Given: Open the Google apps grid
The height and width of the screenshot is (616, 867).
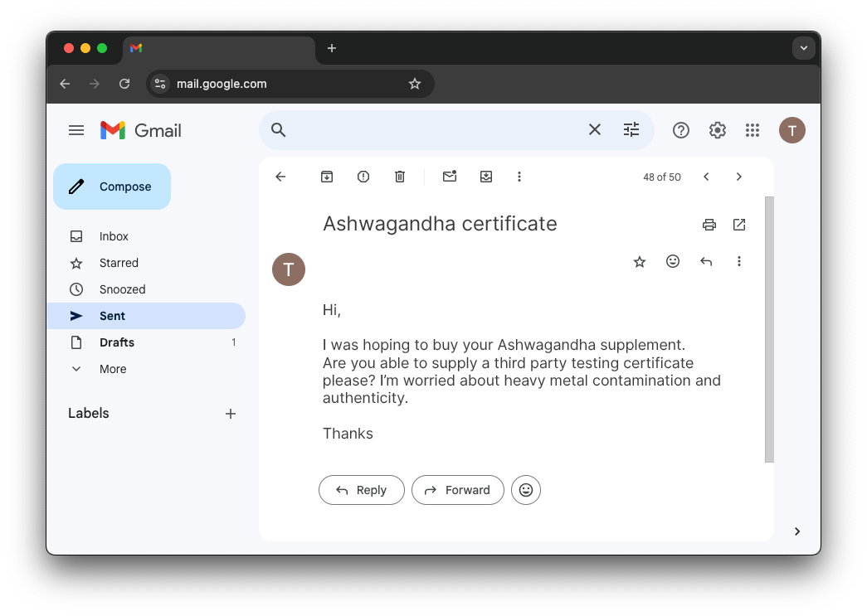Looking at the screenshot, I should click(752, 130).
